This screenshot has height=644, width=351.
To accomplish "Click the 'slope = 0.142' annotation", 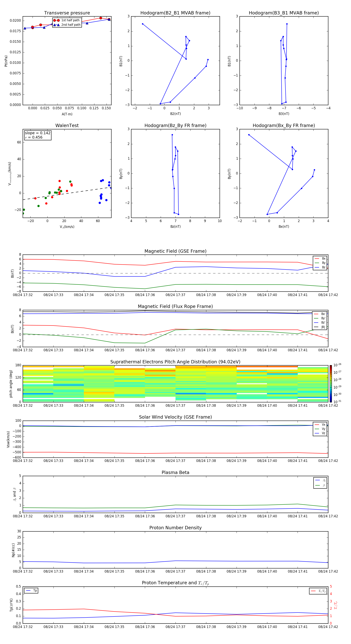I will pos(37,133).
